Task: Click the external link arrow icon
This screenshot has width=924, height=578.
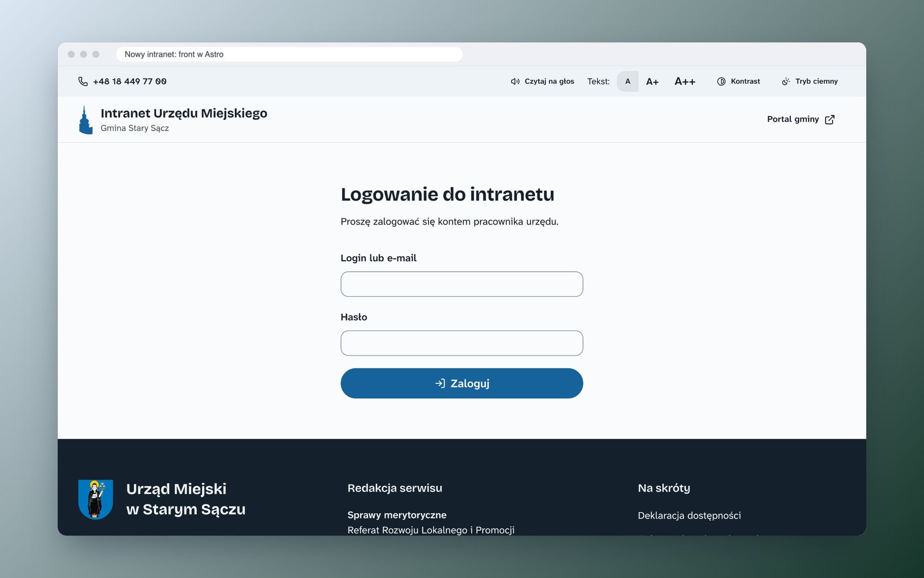Action: pyautogui.click(x=830, y=119)
